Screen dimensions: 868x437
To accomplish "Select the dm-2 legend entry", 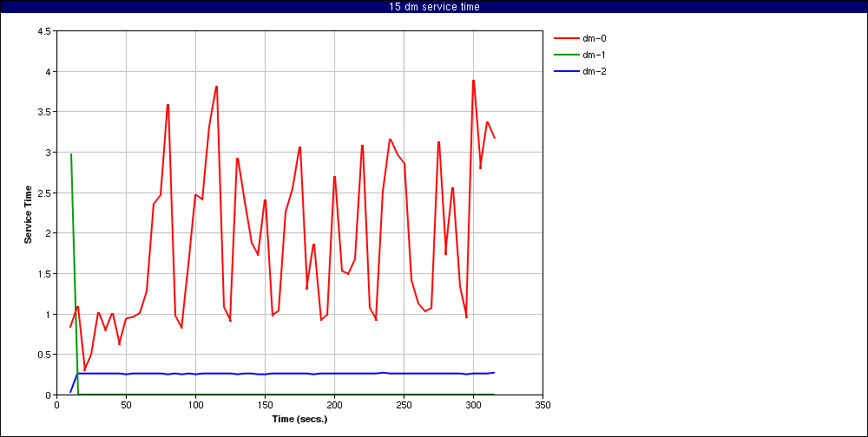I will (x=580, y=71).
